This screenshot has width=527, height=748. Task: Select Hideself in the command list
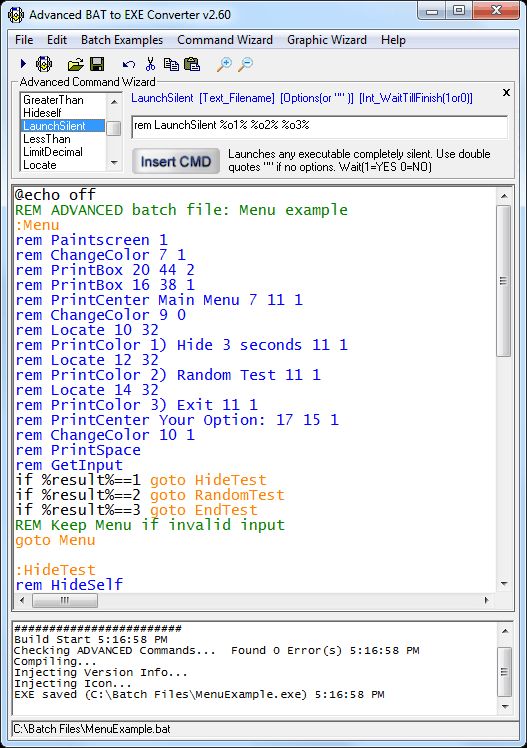pyautogui.click(x=42, y=113)
